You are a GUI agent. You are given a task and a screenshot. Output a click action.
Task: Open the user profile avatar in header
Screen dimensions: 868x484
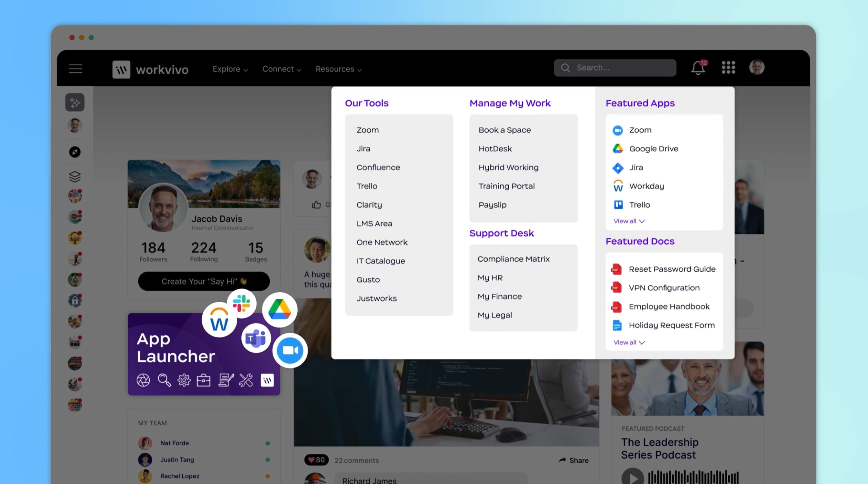pos(757,67)
